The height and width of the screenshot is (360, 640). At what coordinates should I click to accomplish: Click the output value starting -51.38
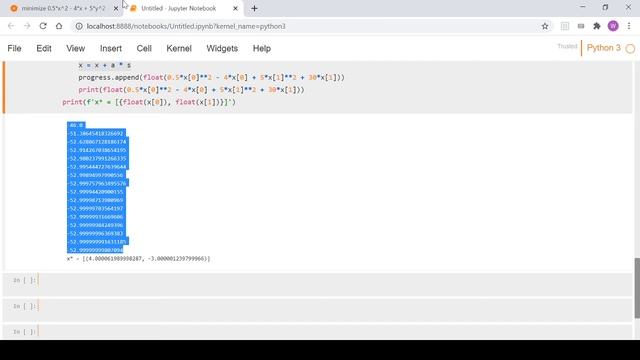pos(96,133)
